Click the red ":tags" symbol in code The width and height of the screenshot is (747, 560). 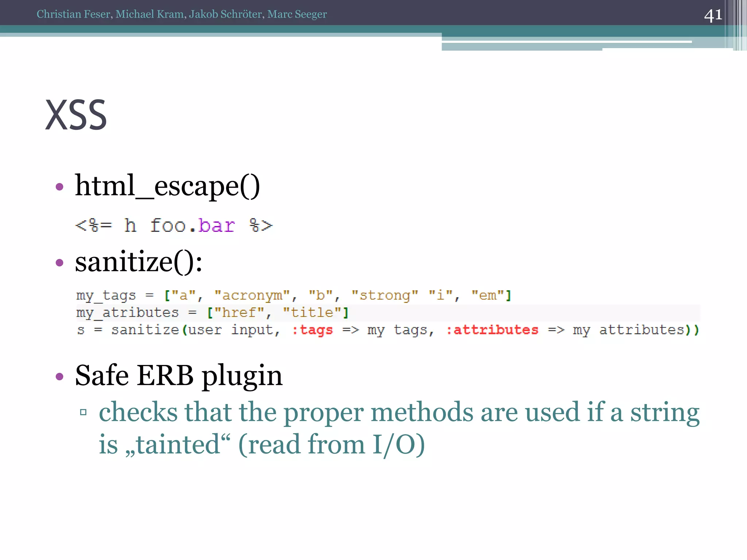312,330
